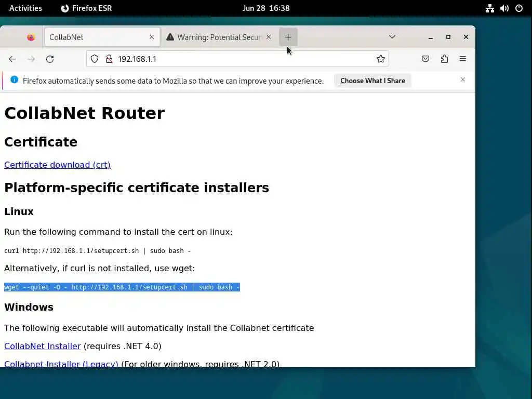
Task: Close the CollabNet tab
Action: tap(152, 37)
